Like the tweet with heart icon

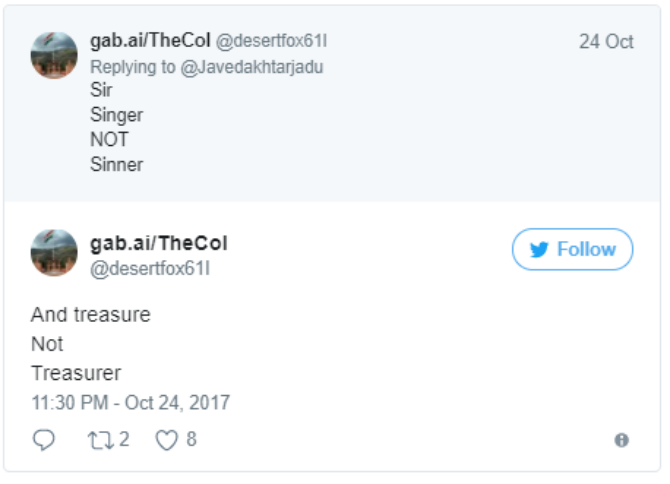tap(166, 440)
